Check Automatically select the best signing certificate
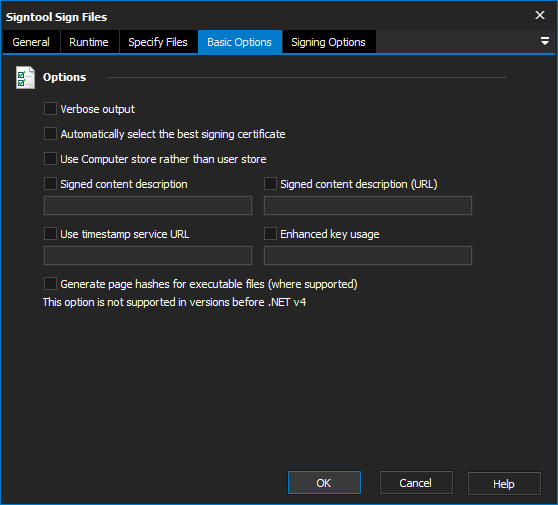Image resolution: width=558 pixels, height=505 pixels. (x=50, y=134)
